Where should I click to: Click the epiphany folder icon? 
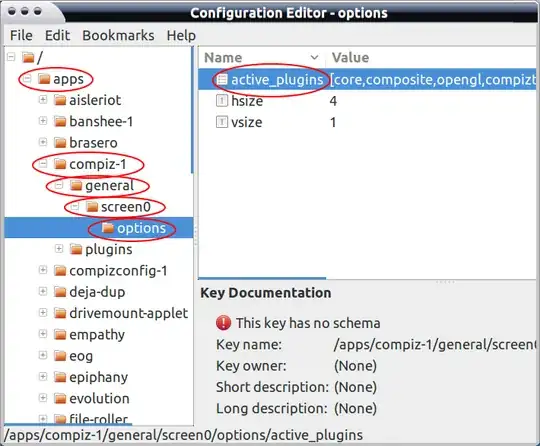pyautogui.click(x=60, y=377)
